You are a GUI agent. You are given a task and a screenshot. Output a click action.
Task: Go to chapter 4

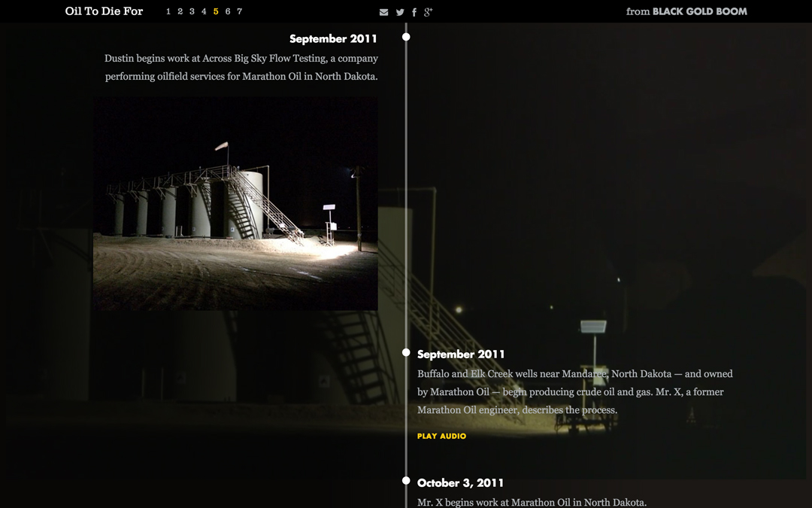click(x=204, y=11)
